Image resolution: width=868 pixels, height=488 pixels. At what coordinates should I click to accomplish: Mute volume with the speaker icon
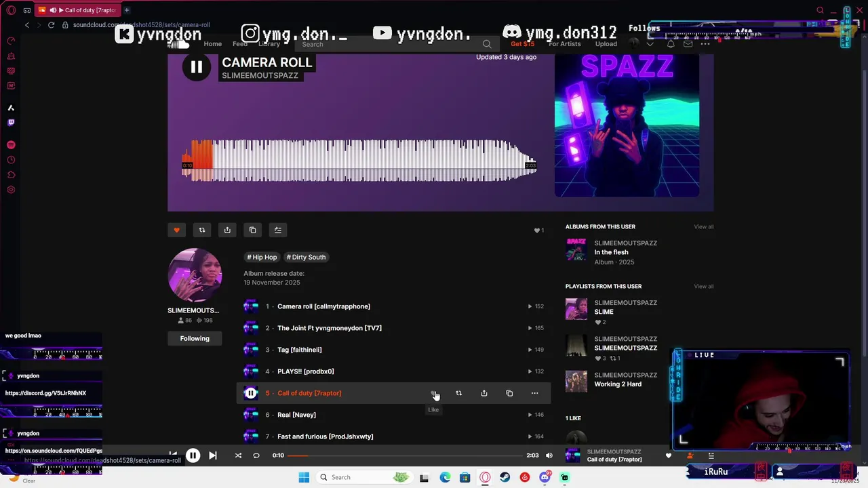[x=549, y=455]
